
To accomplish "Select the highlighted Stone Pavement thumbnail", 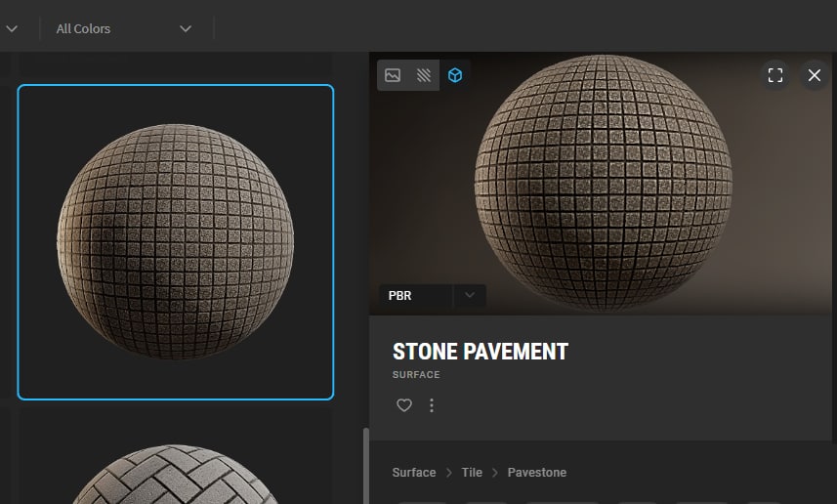I will [176, 241].
